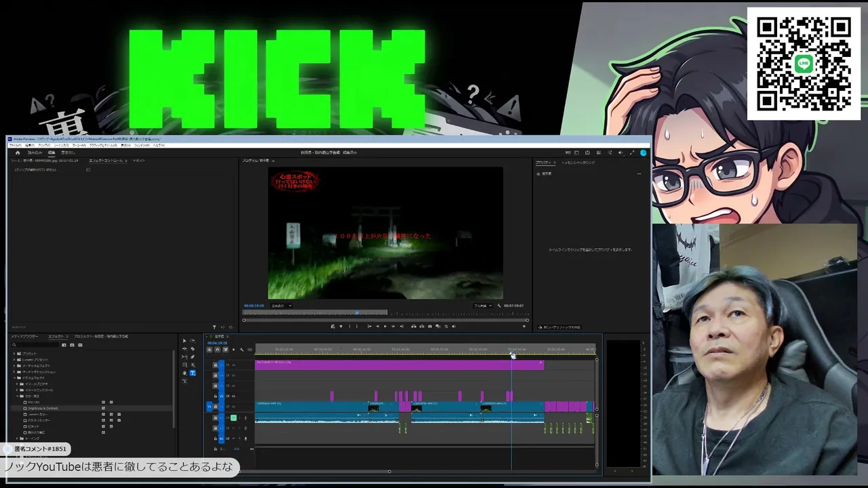Toggle the top video track eye
This screenshot has width=868, height=488.
point(234,365)
